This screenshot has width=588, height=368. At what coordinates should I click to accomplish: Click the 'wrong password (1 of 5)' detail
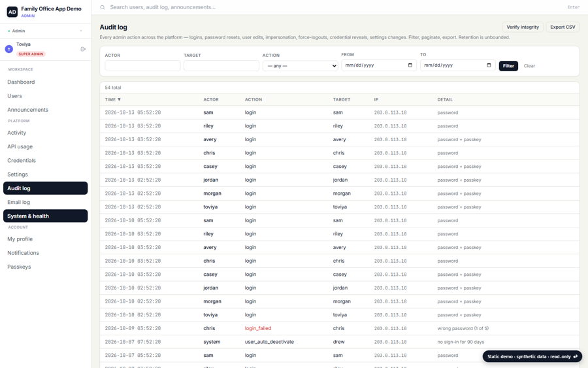pos(463,328)
